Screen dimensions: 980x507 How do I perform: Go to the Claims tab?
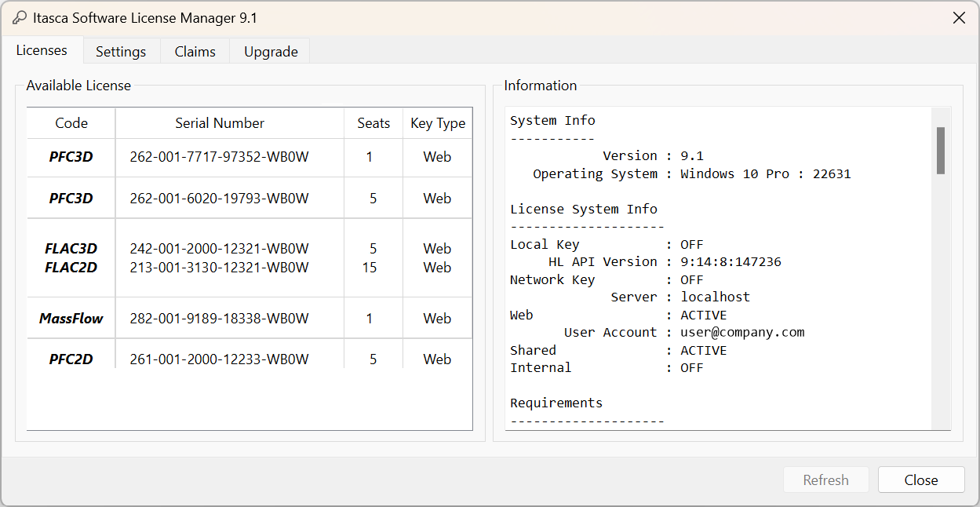click(x=195, y=52)
